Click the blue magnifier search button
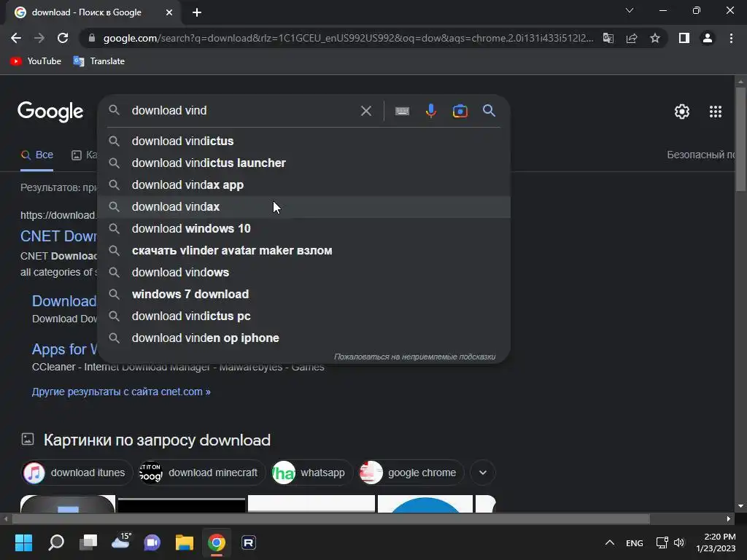This screenshot has height=560, width=747. point(489,111)
